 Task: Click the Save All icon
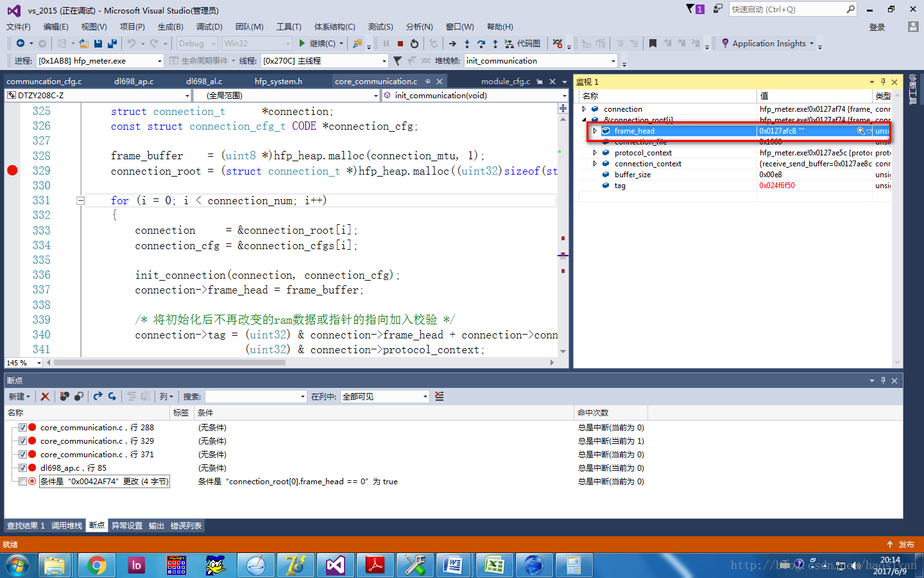112,43
